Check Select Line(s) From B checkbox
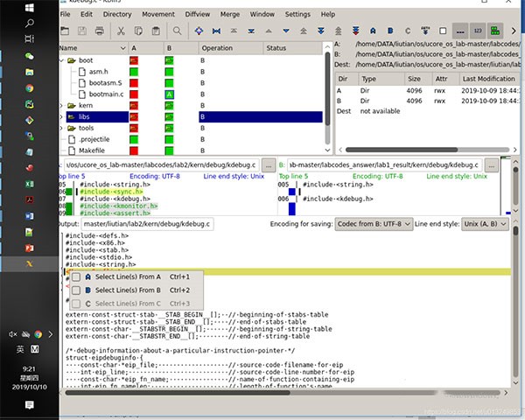 [x=76, y=290]
